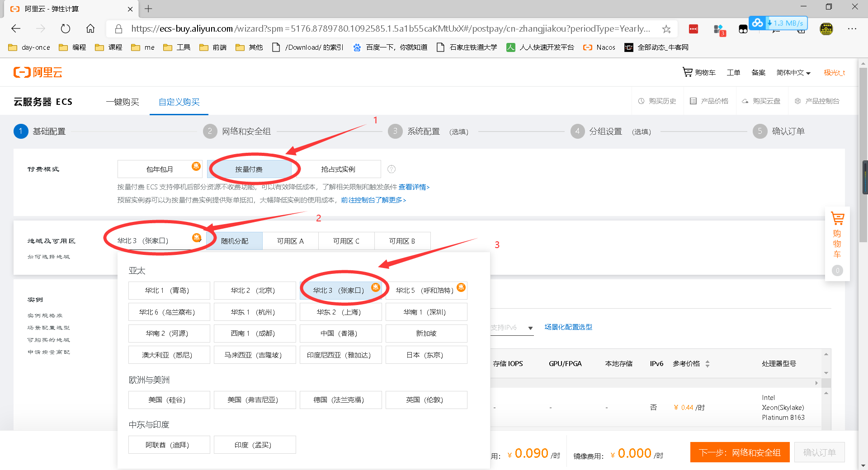This screenshot has height=470, width=868.
Task: Select region 华东 1 (杭州)
Action: (x=255, y=312)
